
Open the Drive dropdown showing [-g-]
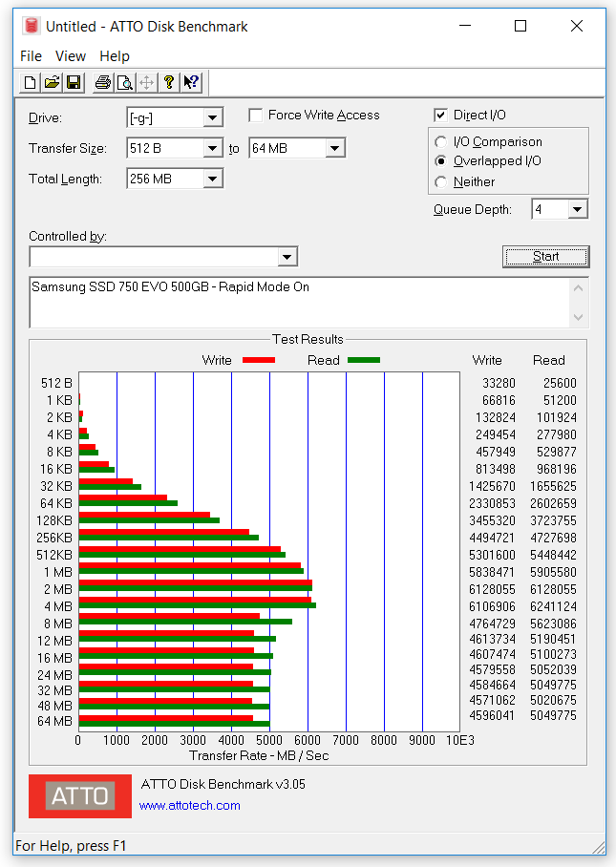[x=212, y=117]
